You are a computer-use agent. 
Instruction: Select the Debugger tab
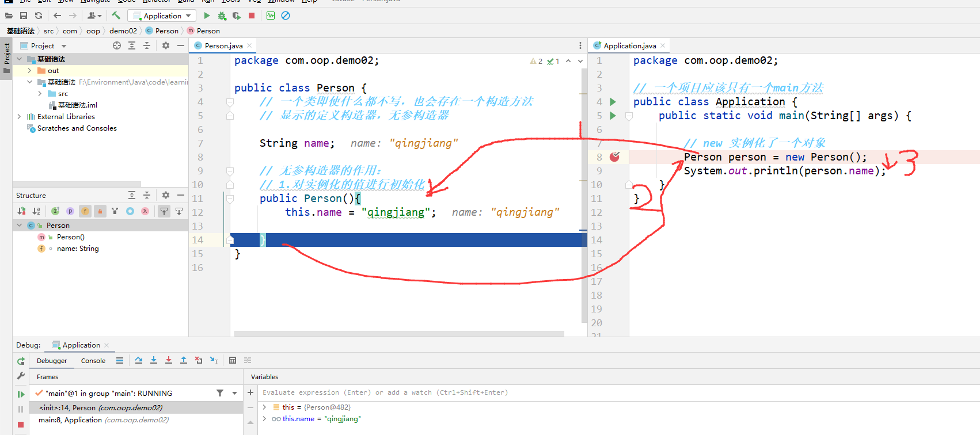pos(52,361)
